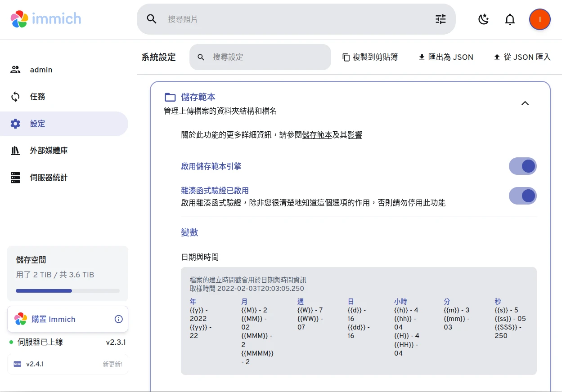Click the magnifier icon in photo search

pyautogui.click(x=152, y=19)
